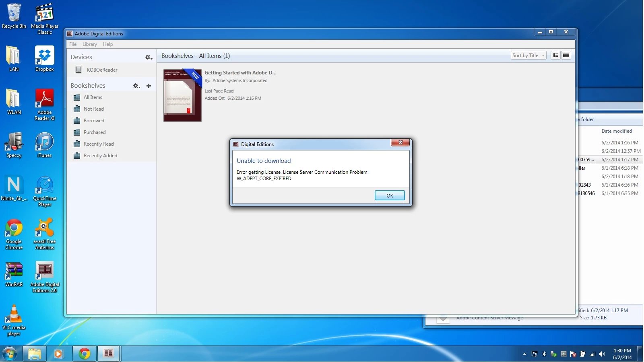
Task: Switch to list view
Action: pyautogui.click(x=566, y=56)
